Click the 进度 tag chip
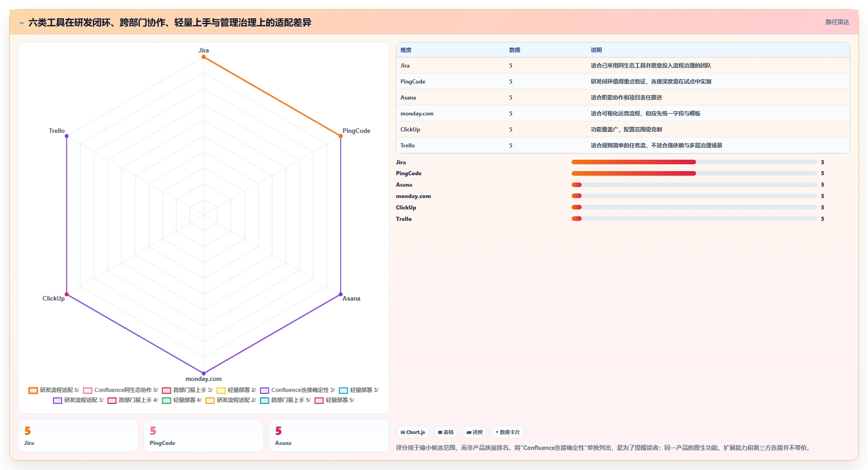Image resolution: width=868 pixels, height=470 pixels. point(474,432)
